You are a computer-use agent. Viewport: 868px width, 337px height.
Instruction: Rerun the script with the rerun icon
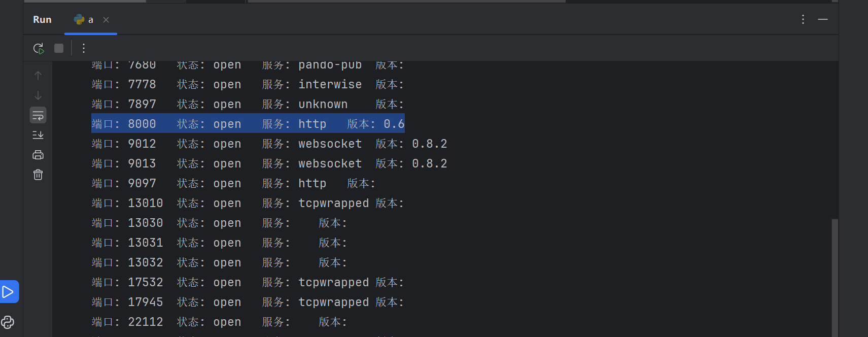click(x=39, y=48)
